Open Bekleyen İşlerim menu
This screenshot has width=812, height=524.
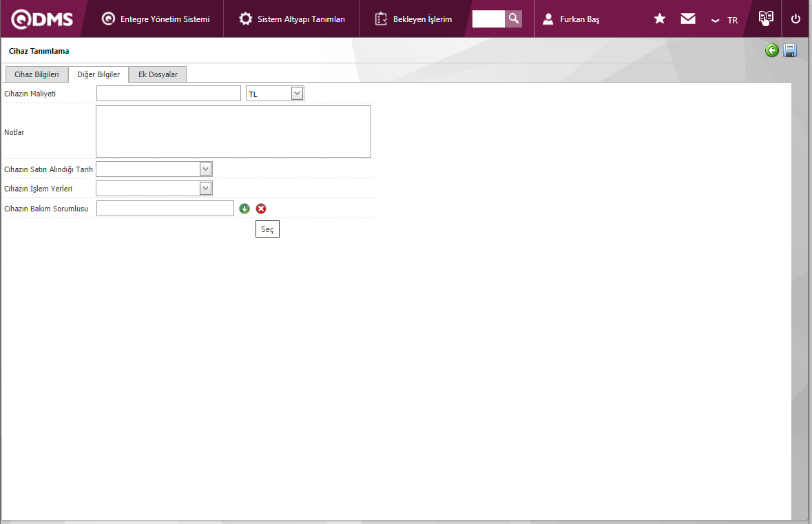coord(413,19)
